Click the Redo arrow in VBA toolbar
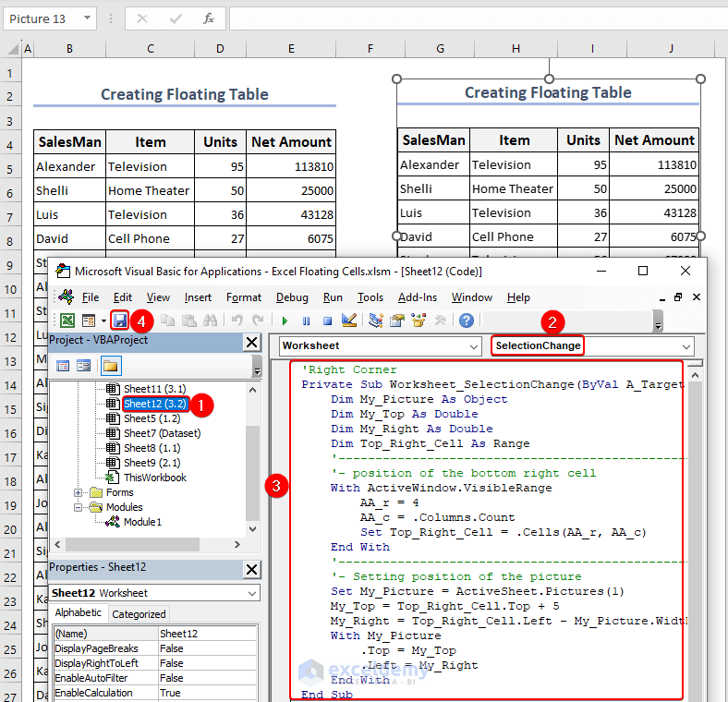This screenshot has width=728, height=702. coord(258,321)
